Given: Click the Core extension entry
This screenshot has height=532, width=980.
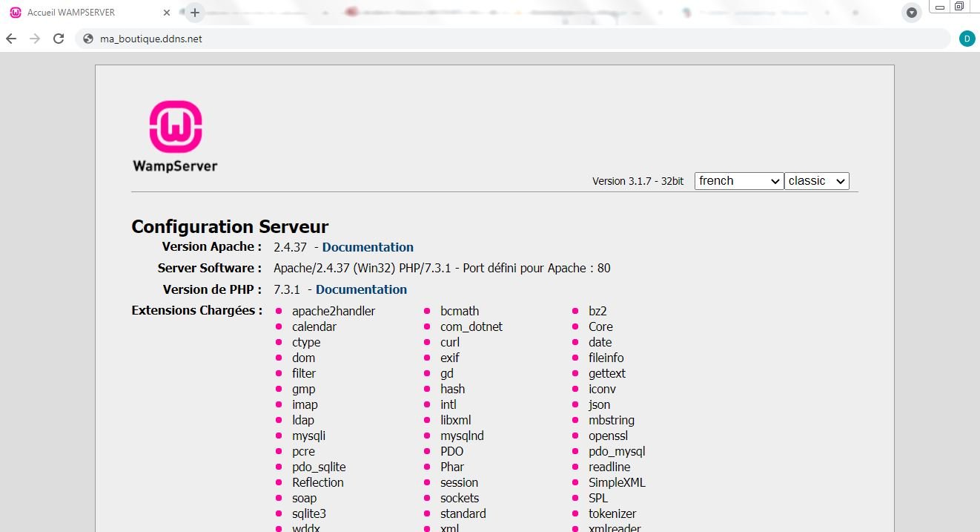Looking at the screenshot, I should point(600,326).
